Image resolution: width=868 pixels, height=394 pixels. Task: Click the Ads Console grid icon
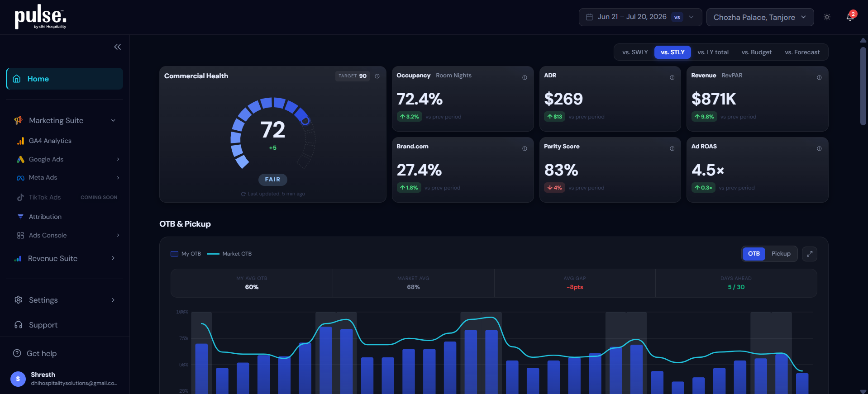point(20,235)
